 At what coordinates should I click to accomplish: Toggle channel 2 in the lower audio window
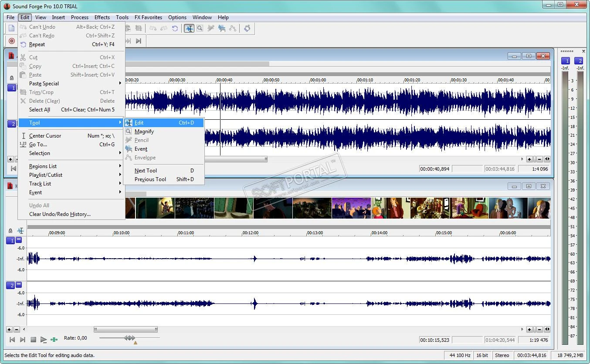(x=10, y=286)
